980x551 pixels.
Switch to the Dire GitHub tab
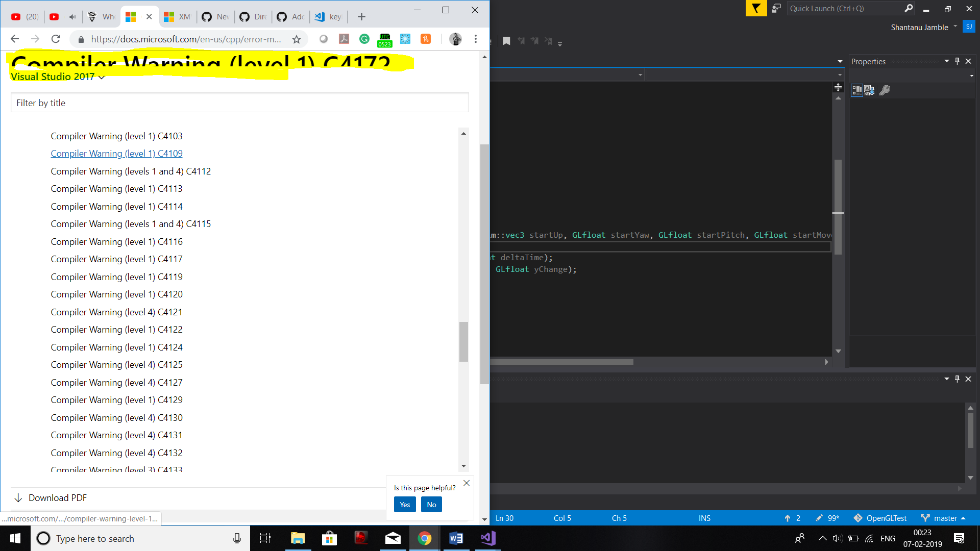(x=253, y=17)
